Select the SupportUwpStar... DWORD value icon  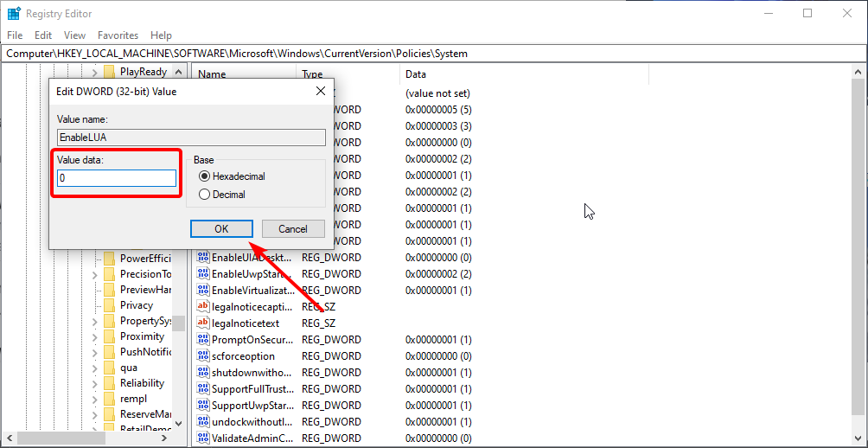point(202,405)
